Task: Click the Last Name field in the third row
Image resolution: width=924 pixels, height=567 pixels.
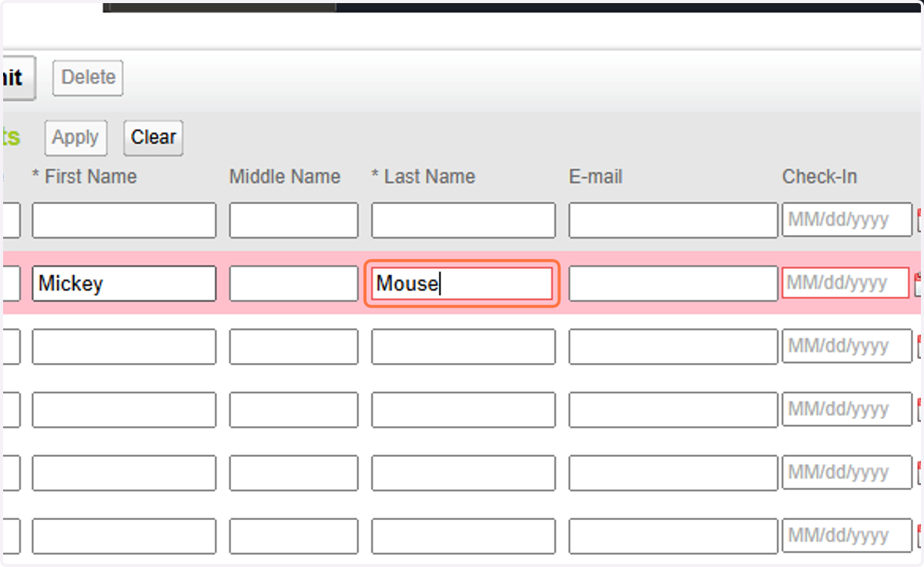Action: click(463, 347)
